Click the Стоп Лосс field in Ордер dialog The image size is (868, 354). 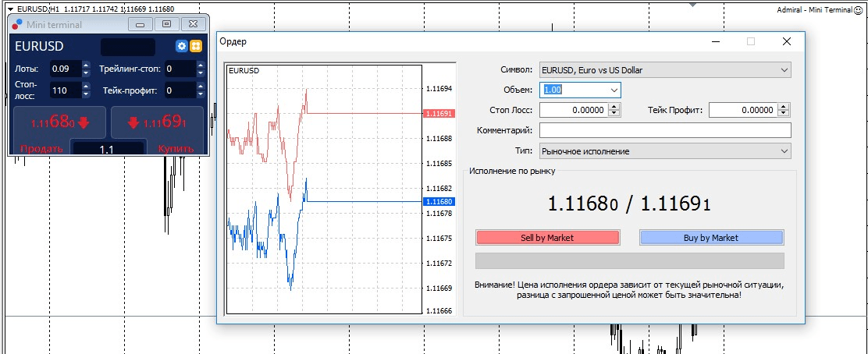tap(574, 110)
